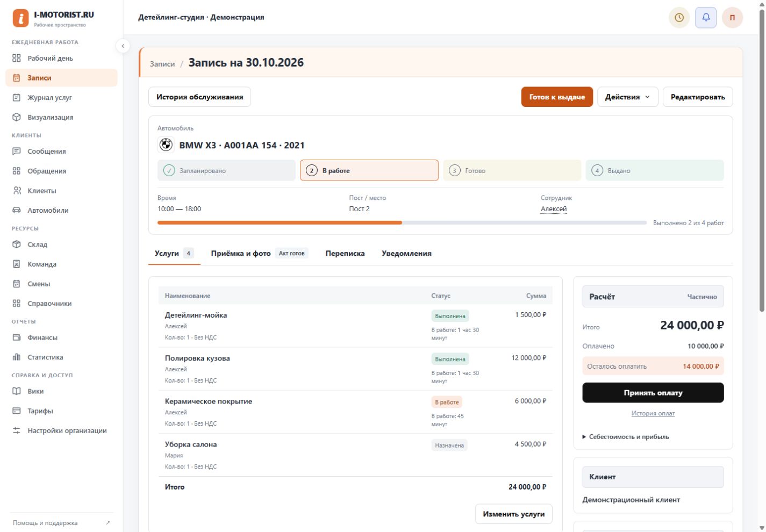Click the Готов к выдаче button

[x=557, y=97]
